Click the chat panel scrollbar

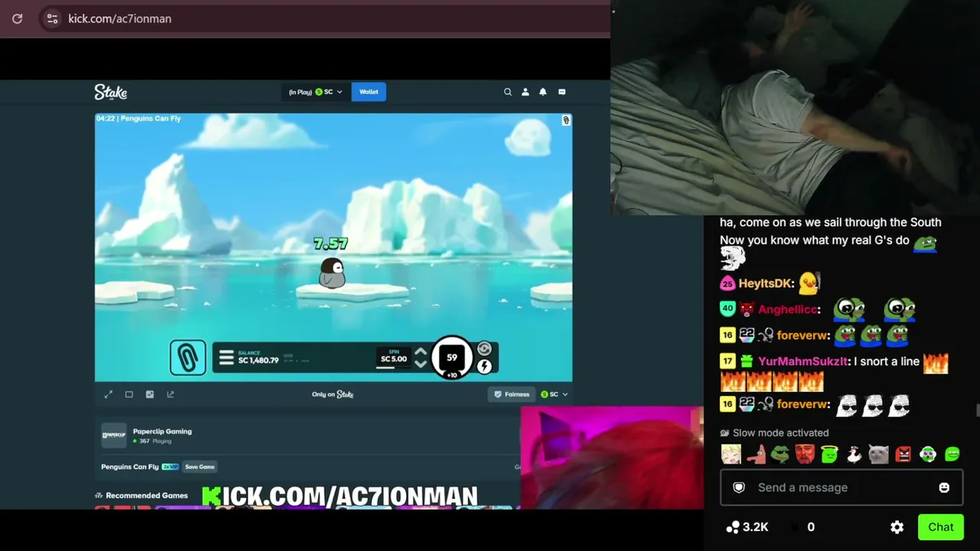tap(977, 412)
